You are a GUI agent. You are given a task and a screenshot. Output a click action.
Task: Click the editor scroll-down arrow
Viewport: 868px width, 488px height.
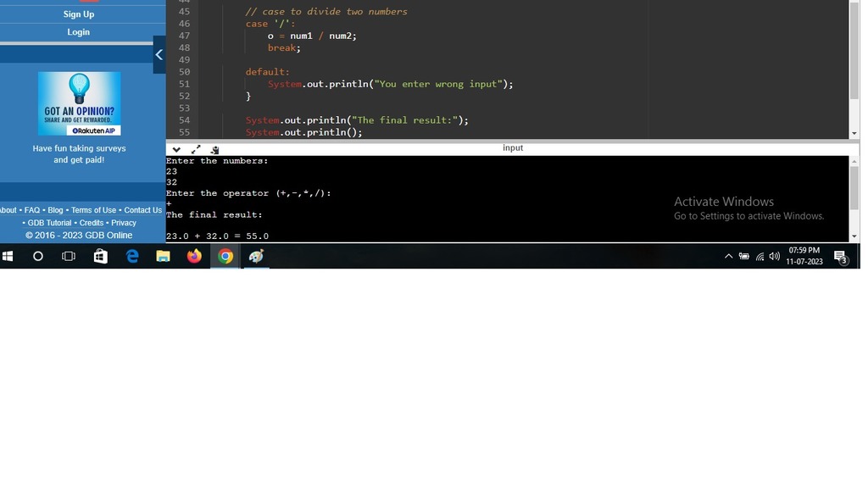(x=854, y=133)
